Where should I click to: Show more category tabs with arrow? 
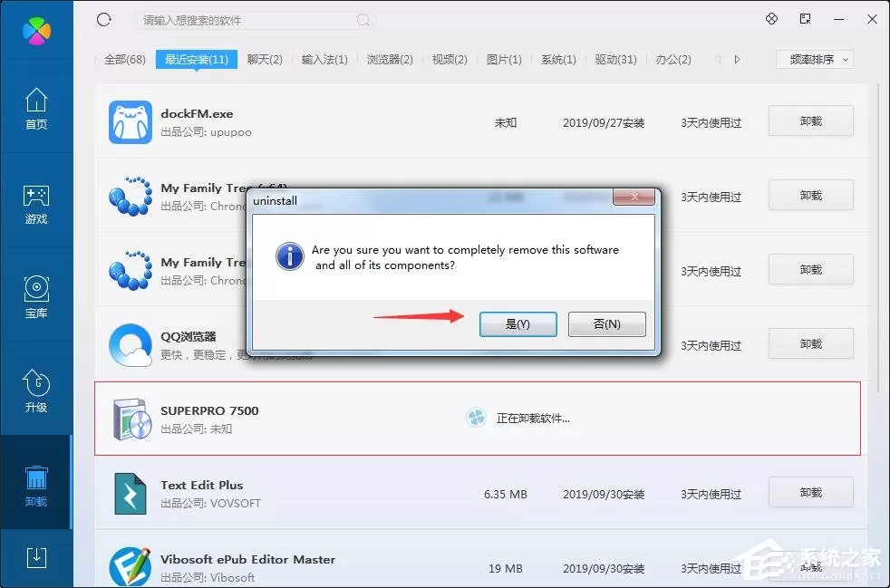pyautogui.click(x=737, y=59)
